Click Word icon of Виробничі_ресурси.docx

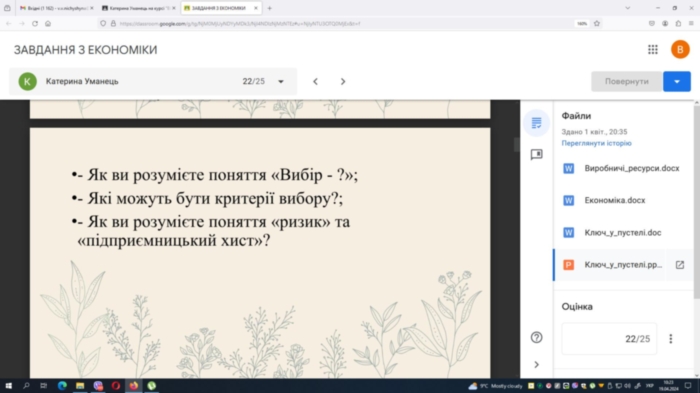pos(568,168)
